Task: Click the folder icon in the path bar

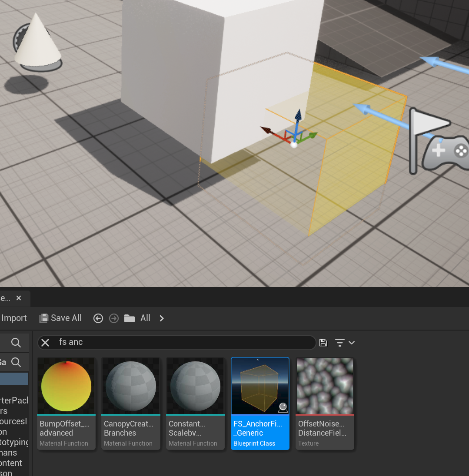Action: 129,318
